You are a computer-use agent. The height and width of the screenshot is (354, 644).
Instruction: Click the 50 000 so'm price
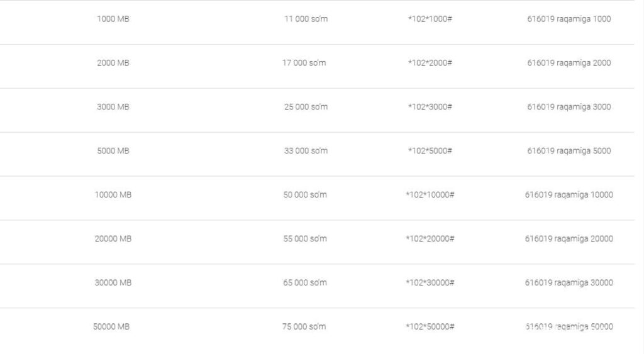(305, 195)
